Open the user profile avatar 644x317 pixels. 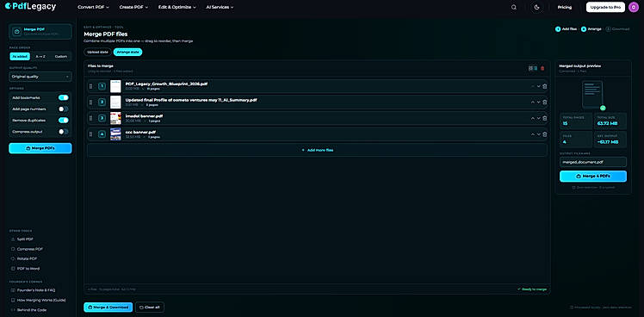click(x=634, y=7)
